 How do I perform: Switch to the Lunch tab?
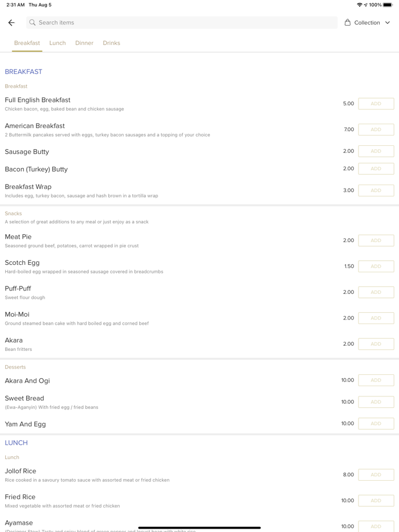[x=58, y=43]
